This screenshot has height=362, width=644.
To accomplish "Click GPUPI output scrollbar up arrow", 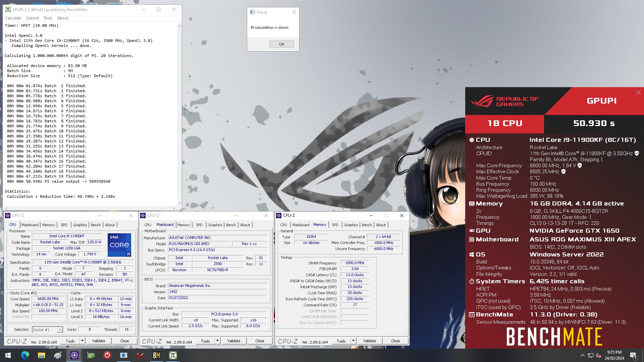I will click(179, 25).
